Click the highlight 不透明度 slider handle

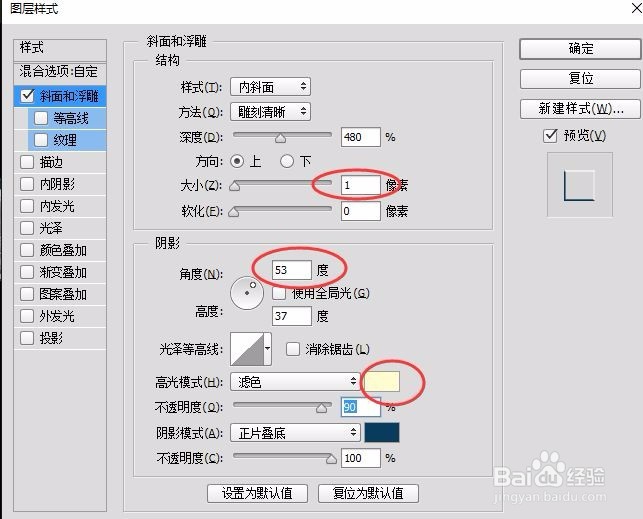pyautogui.click(x=322, y=408)
